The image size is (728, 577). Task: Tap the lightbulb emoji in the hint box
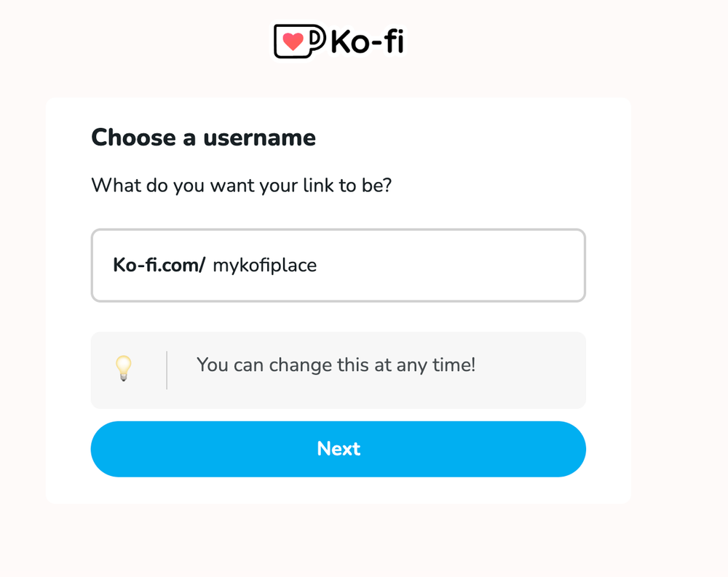[x=123, y=368]
